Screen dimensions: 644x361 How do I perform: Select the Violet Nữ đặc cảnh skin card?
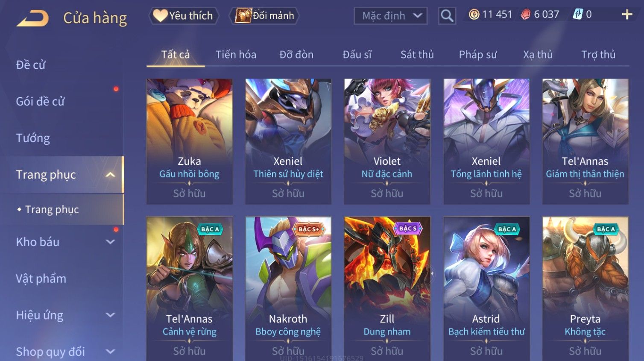point(387,141)
